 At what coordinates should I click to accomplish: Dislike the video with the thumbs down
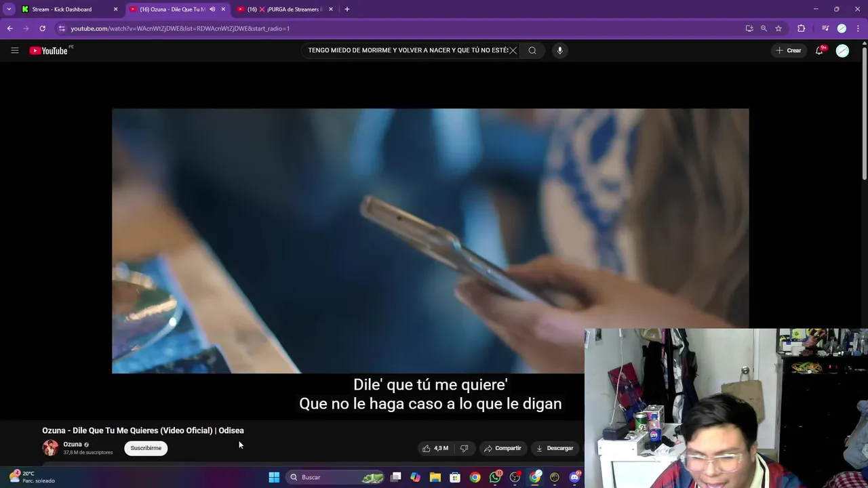tap(464, 448)
